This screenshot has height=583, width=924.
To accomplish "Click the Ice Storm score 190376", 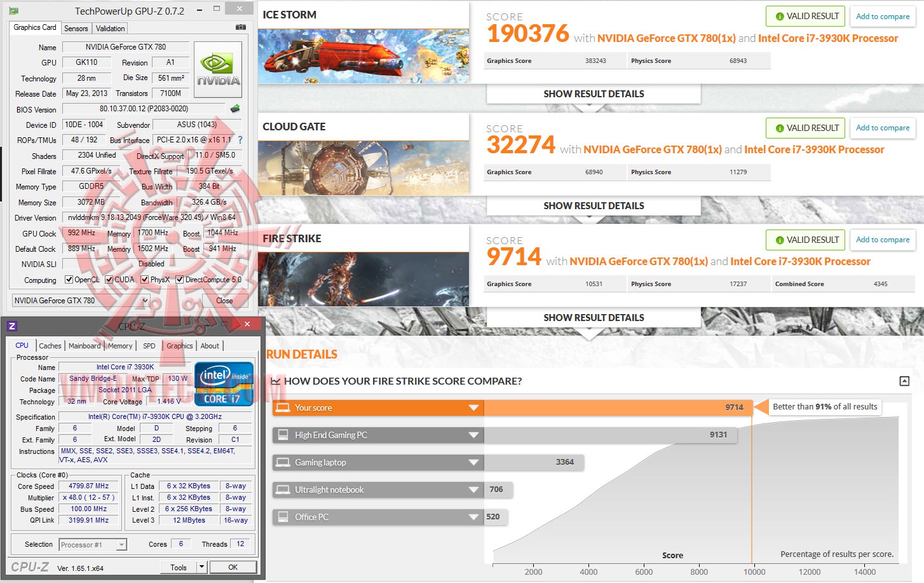I will [x=528, y=34].
